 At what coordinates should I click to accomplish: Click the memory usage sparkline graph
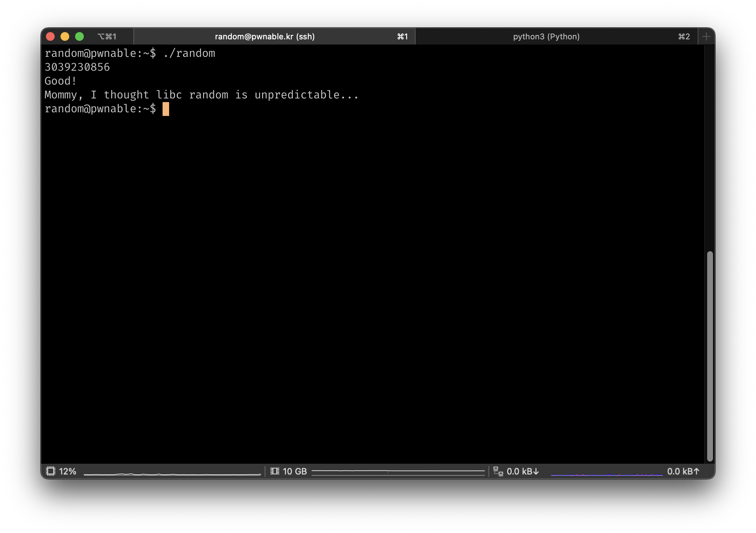(x=398, y=472)
